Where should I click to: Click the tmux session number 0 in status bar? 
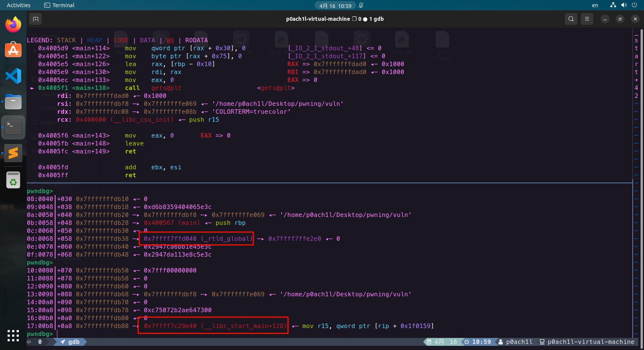[x=40, y=342]
